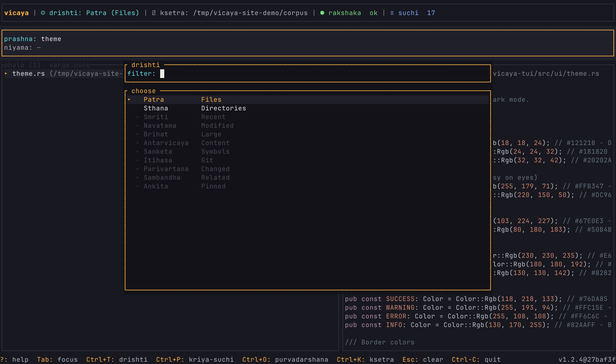Click drishti: Patra (Files) in header
This screenshot has width=616, height=364.
pos(94,13)
